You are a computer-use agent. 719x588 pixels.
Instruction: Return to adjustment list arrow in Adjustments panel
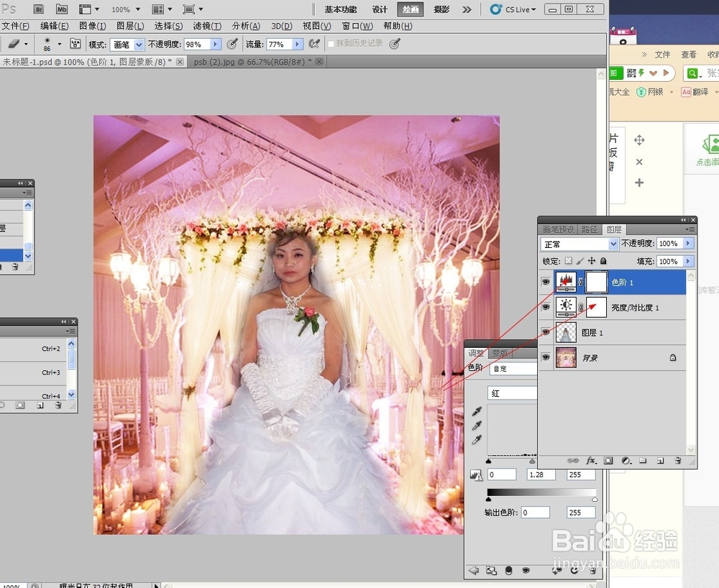(x=474, y=571)
